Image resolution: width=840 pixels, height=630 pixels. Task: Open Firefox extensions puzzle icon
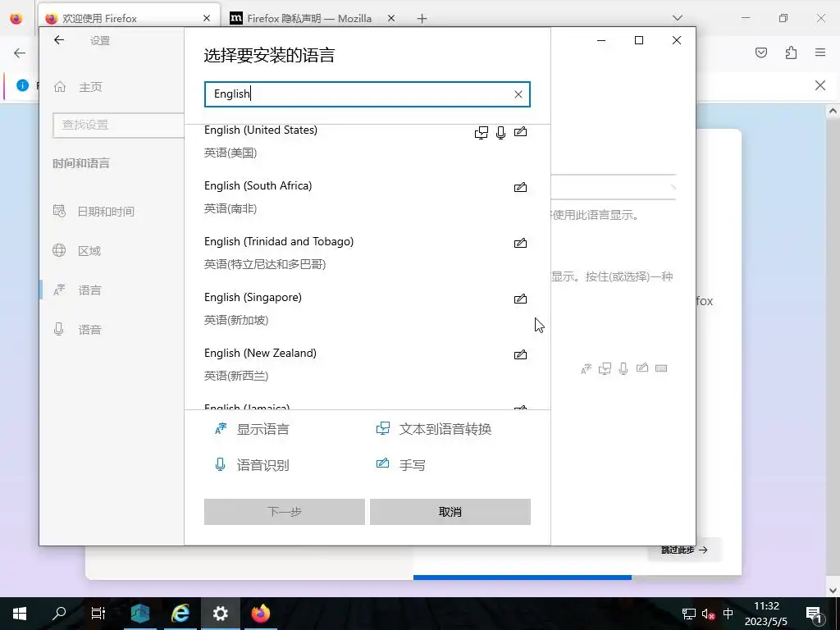(x=791, y=52)
